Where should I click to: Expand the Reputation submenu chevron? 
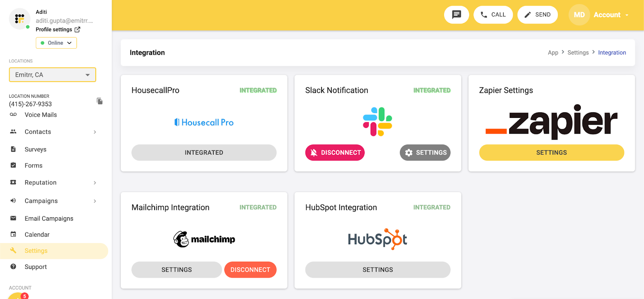(95, 183)
